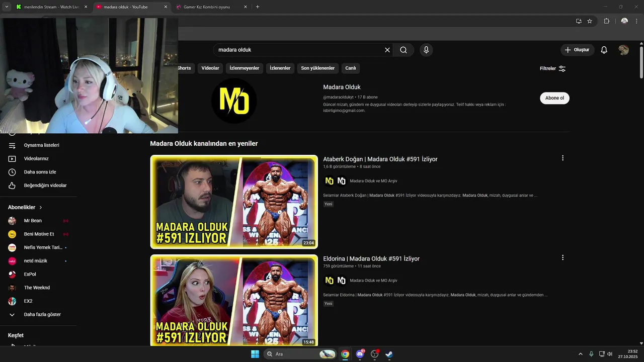
Task: Open Chrome three-dot menu
Action: tap(636, 21)
